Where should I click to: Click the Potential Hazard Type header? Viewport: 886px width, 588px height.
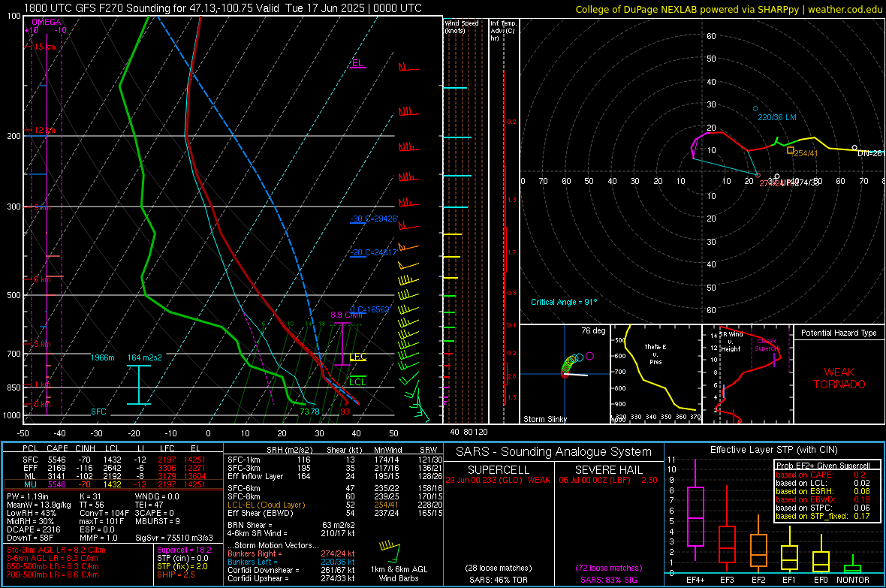(x=839, y=333)
